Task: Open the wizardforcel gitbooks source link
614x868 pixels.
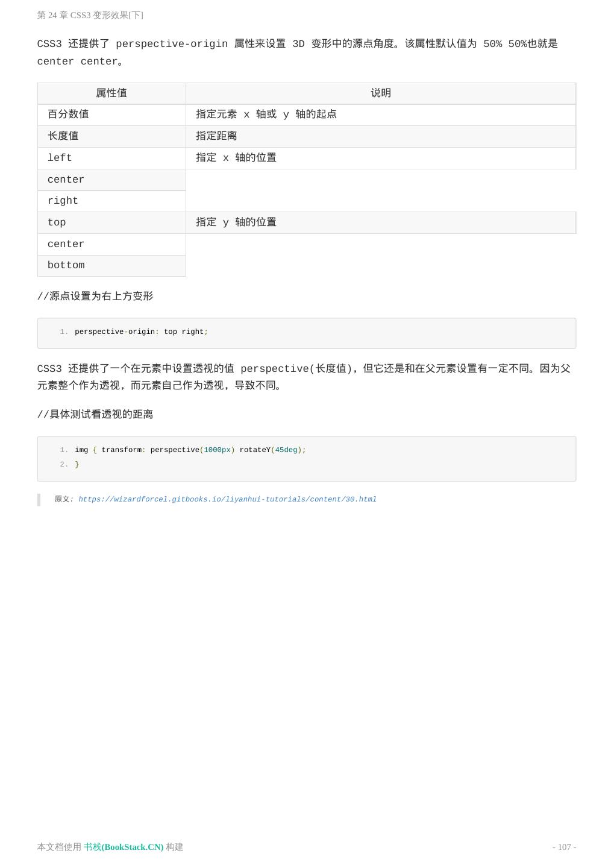Action: [227, 499]
